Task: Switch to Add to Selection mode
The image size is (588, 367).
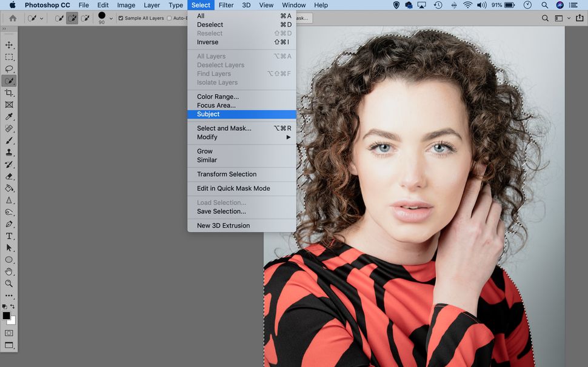Action: point(72,18)
